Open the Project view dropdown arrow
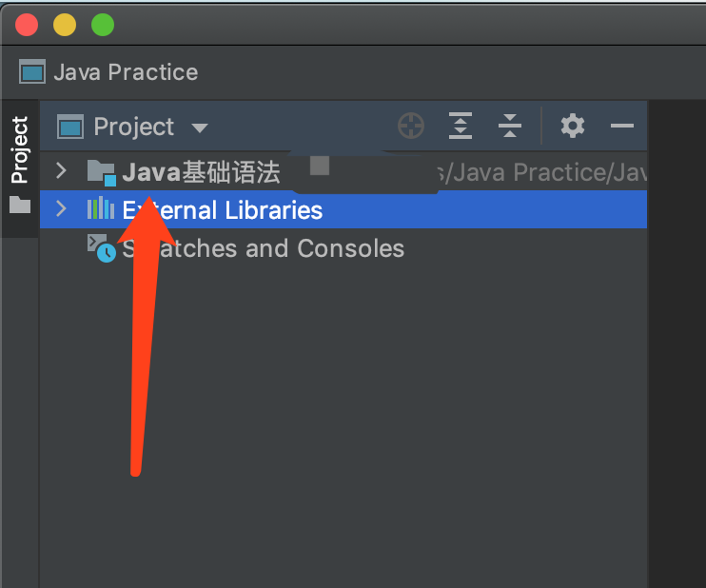This screenshot has width=706, height=588. click(199, 127)
